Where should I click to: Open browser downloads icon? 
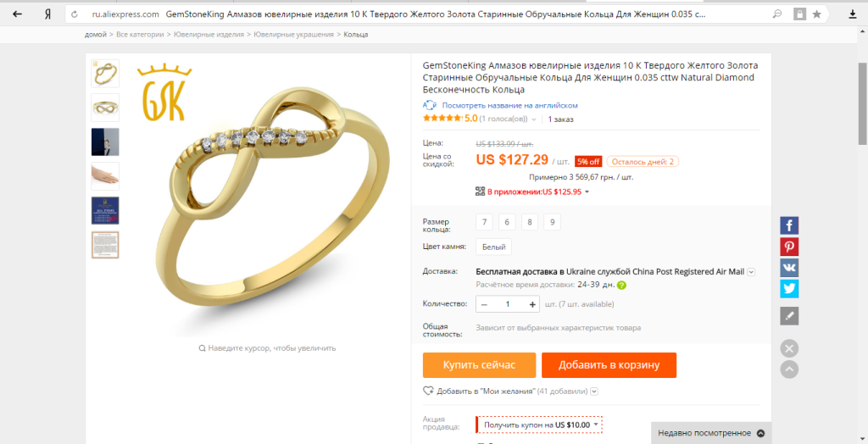[853, 14]
